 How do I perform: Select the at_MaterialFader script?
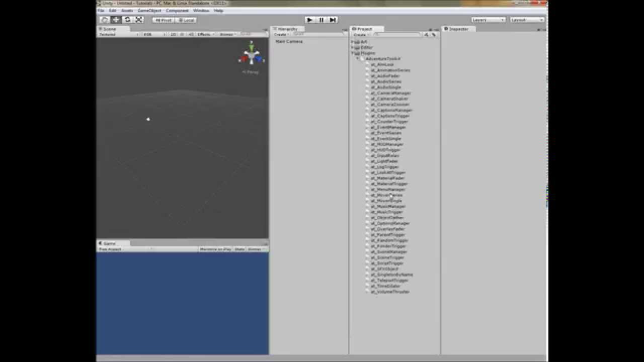click(x=388, y=178)
